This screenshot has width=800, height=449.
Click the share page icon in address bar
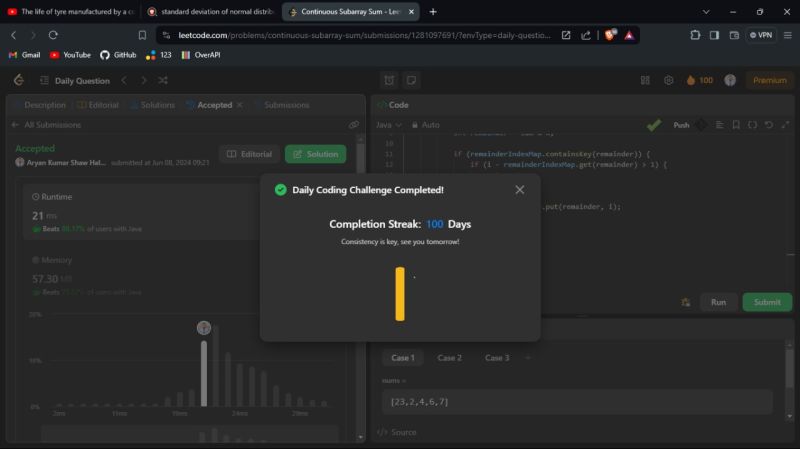(x=586, y=35)
